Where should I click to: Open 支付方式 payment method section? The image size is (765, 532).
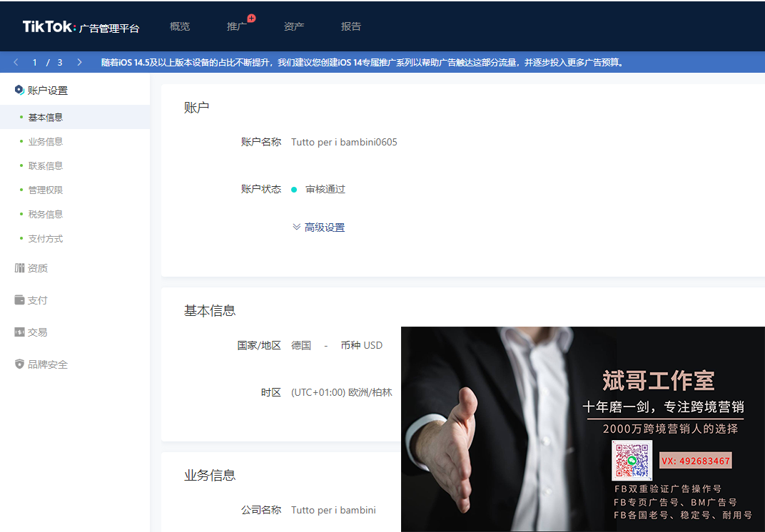click(x=46, y=239)
